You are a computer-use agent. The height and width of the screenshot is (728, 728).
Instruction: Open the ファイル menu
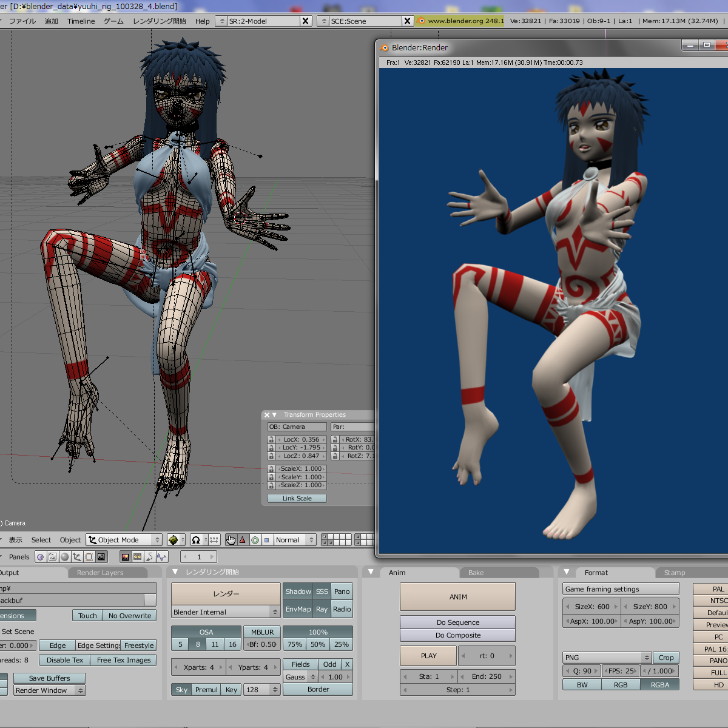(x=22, y=21)
